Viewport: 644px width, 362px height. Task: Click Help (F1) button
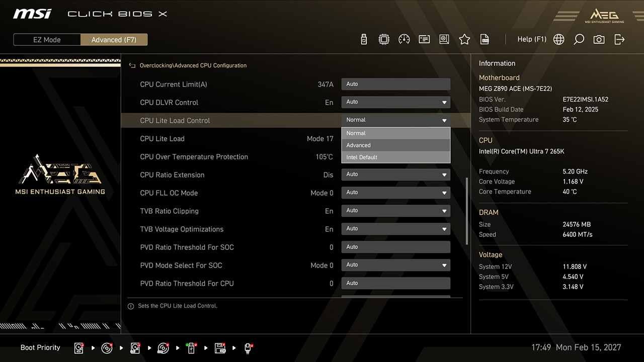point(531,39)
